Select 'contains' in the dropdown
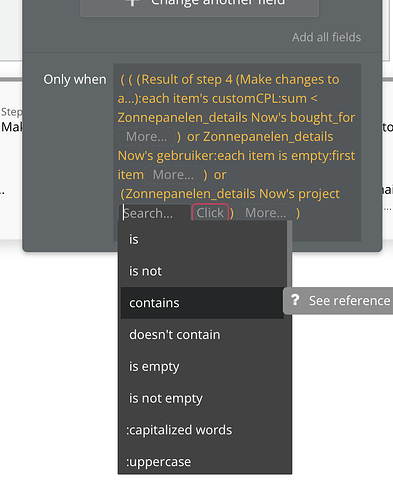This screenshot has height=500, width=393. [202, 303]
